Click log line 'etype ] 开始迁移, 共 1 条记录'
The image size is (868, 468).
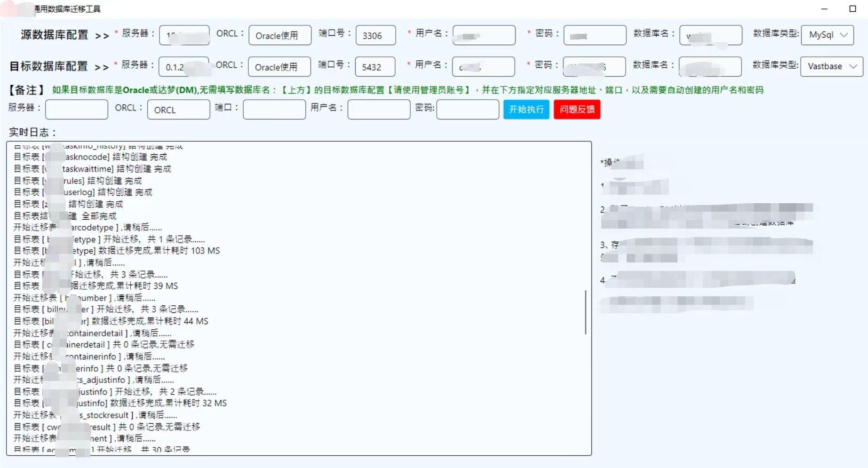coord(109,239)
